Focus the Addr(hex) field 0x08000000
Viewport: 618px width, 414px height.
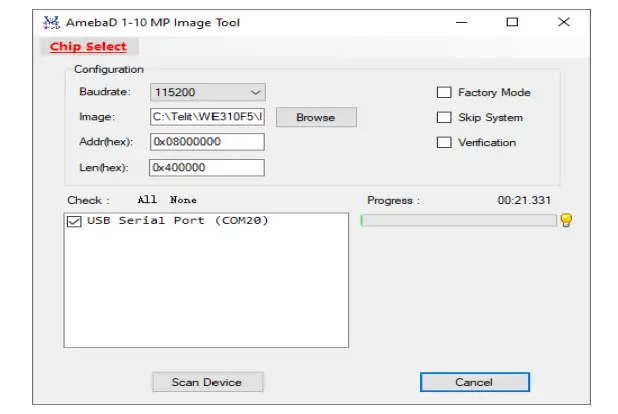coord(207,142)
